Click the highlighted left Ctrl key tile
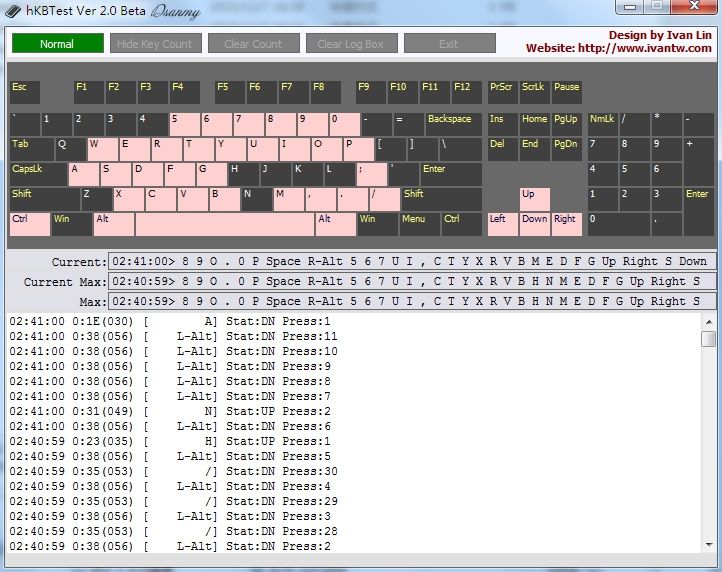This screenshot has width=722, height=572. [x=29, y=224]
